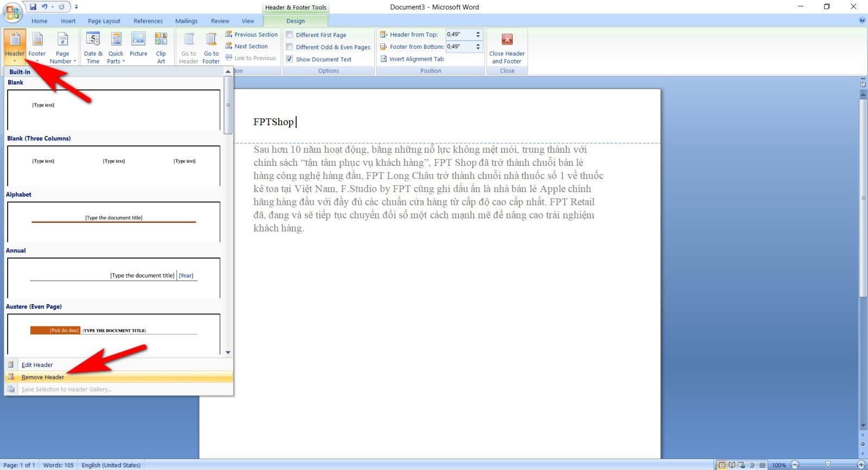Select the Design tab
868x470 pixels.
coord(296,21)
